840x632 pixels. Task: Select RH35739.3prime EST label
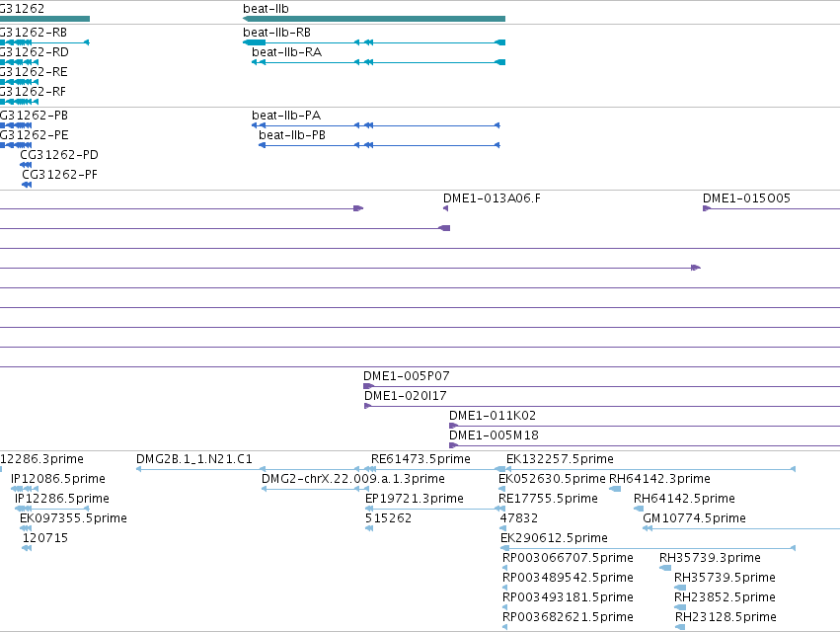click(710, 559)
